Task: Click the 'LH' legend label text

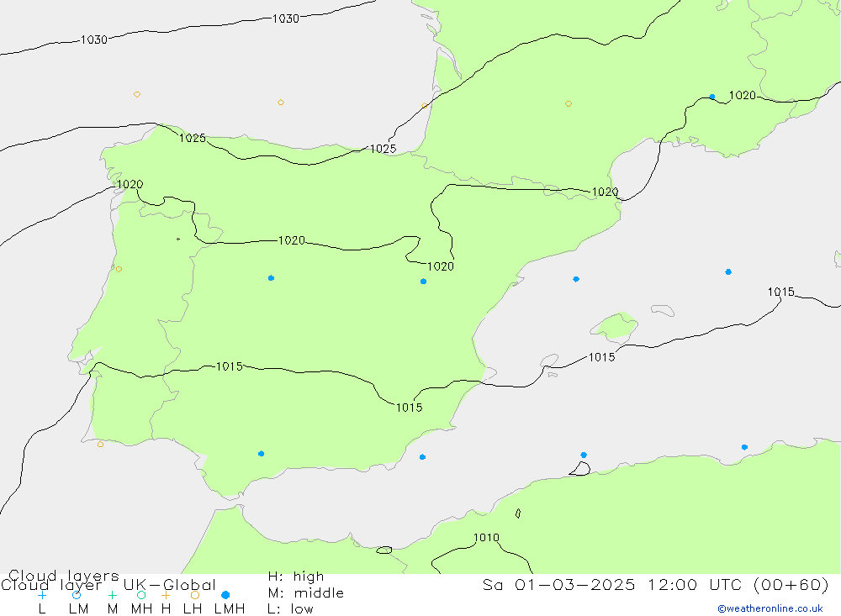Action: 193,609
